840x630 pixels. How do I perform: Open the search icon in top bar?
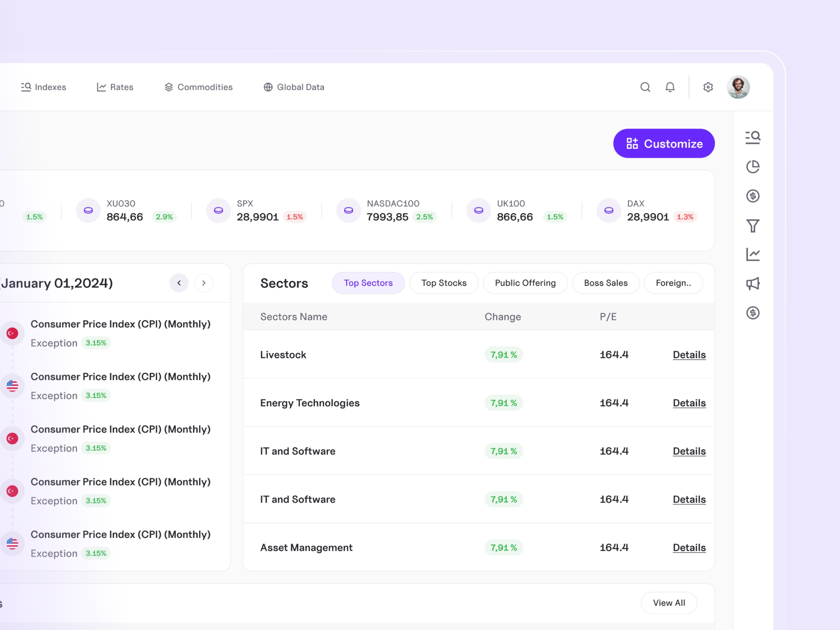[645, 87]
